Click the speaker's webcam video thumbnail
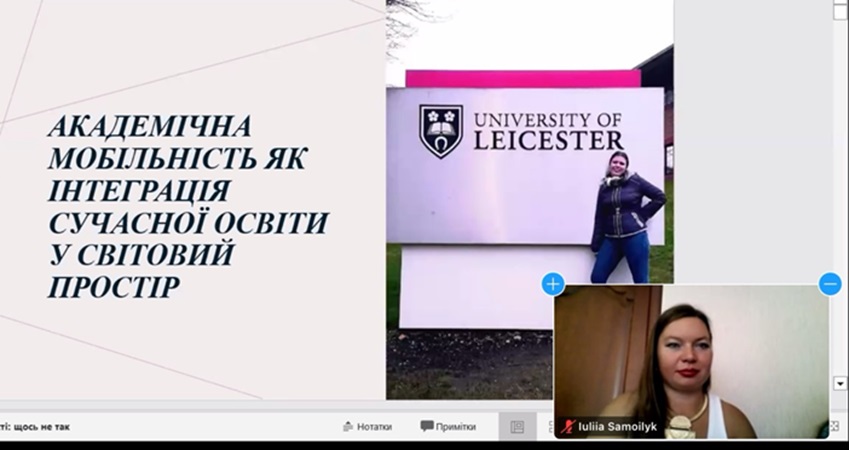This screenshot has height=450, width=849. pos(691,362)
